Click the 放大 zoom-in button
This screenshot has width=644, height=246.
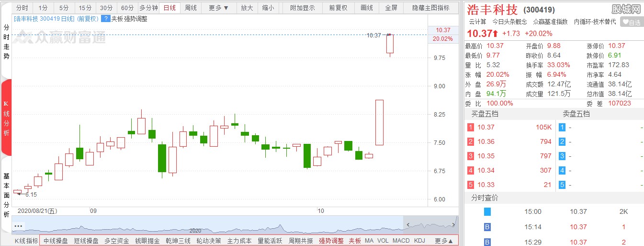[247, 8]
